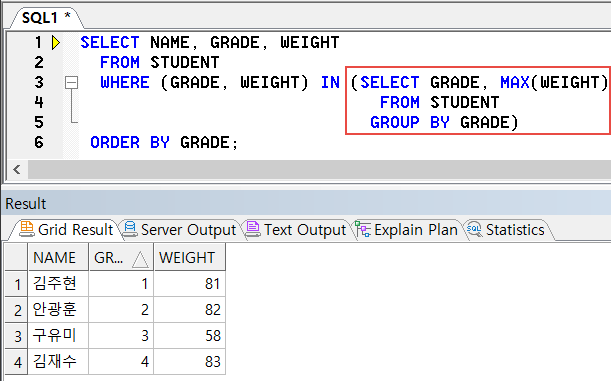This screenshot has height=381, width=611.
Task: Click the GRADE cell in 김주현 row
Action: pos(121,284)
